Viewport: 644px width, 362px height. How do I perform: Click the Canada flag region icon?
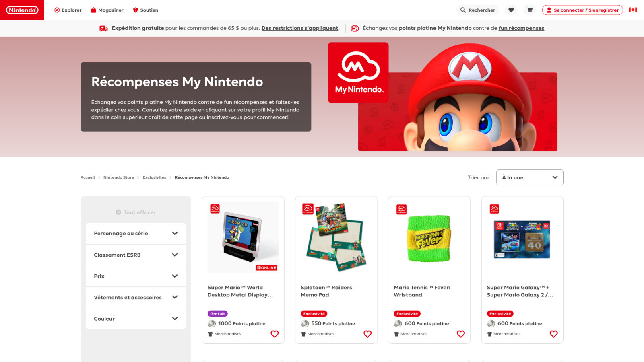click(633, 10)
